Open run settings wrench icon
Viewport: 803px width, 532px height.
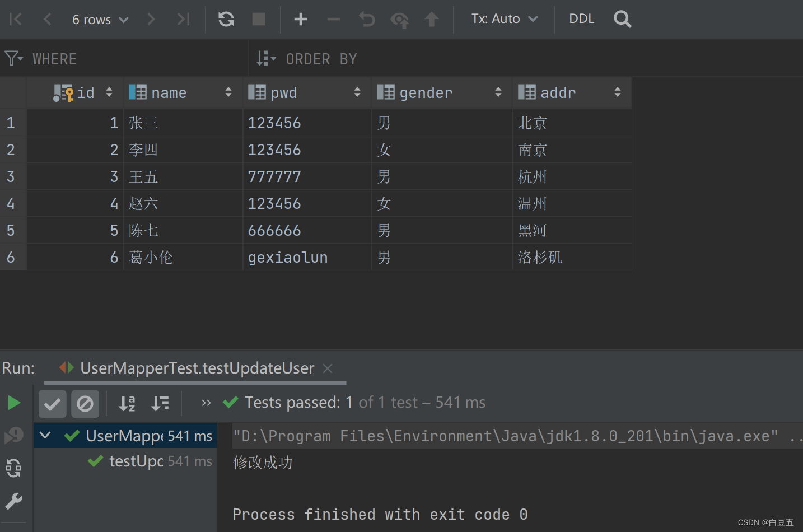pyautogui.click(x=14, y=501)
